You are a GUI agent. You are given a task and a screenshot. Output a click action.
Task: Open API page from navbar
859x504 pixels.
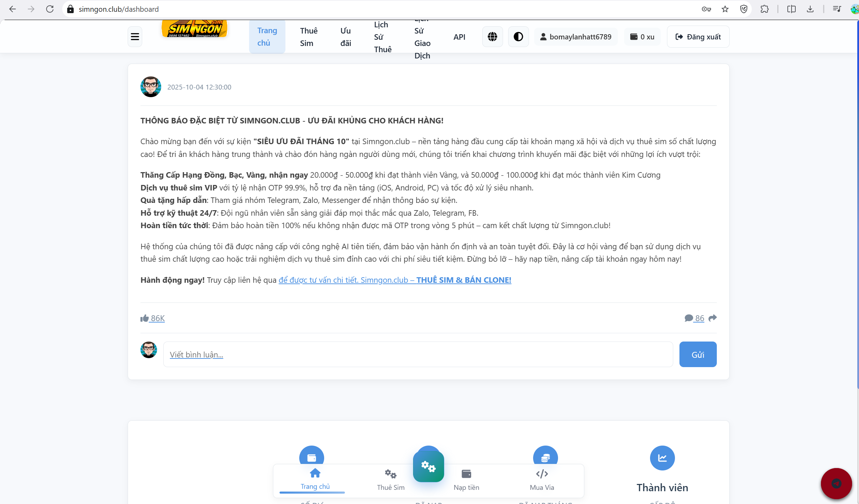click(x=459, y=37)
